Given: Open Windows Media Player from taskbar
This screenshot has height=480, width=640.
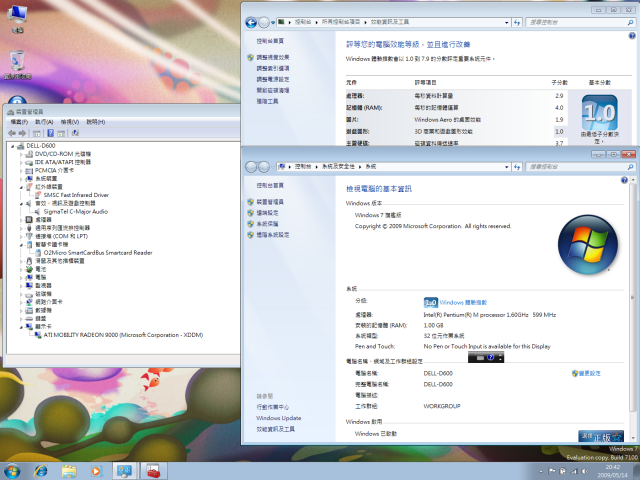Looking at the screenshot, I should [x=97, y=471].
